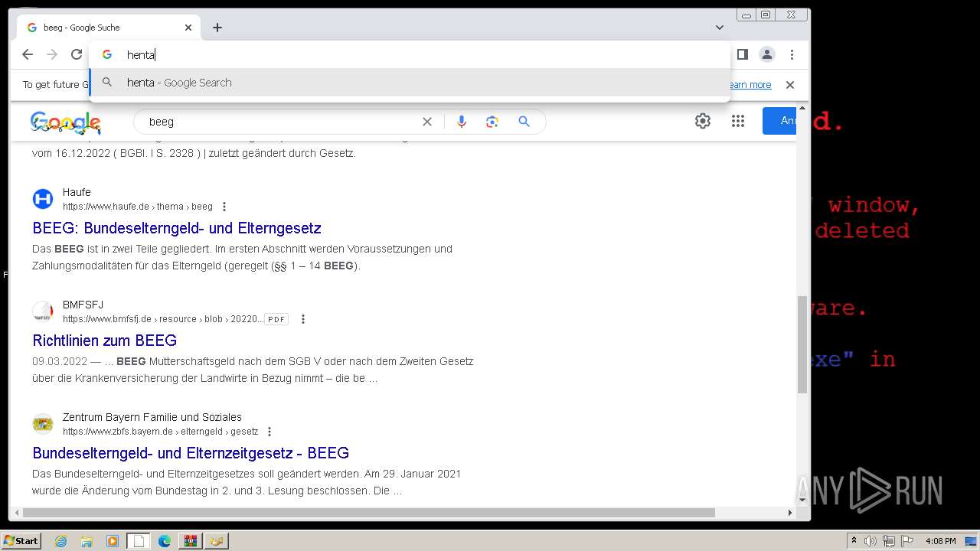Open Bundeselterngeld- und Elternzeitgesetz - BEEG result
Image resolution: width=980 pixels, height=551 pixels.
191,453
